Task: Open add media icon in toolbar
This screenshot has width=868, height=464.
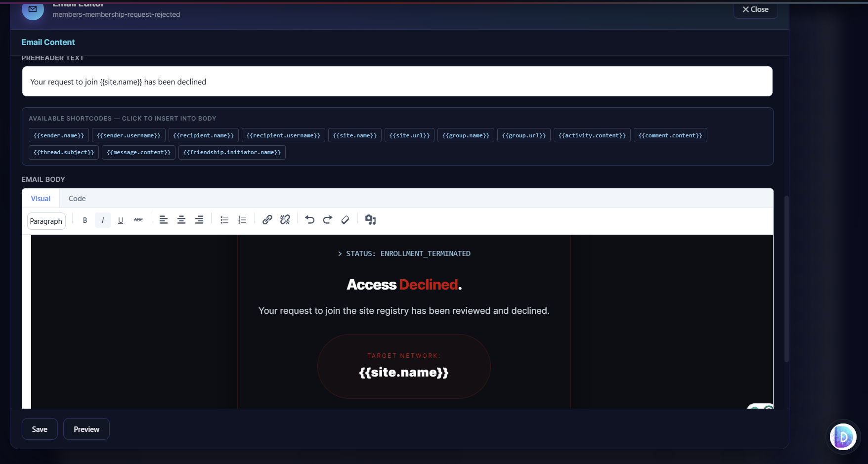Action: click(x=371, y=220)
